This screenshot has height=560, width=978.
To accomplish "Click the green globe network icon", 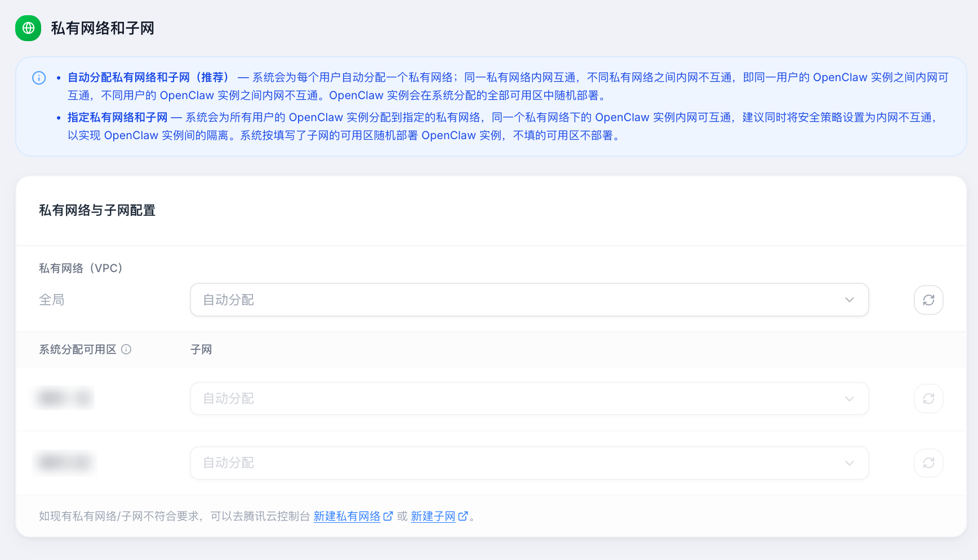I will 28,28.
